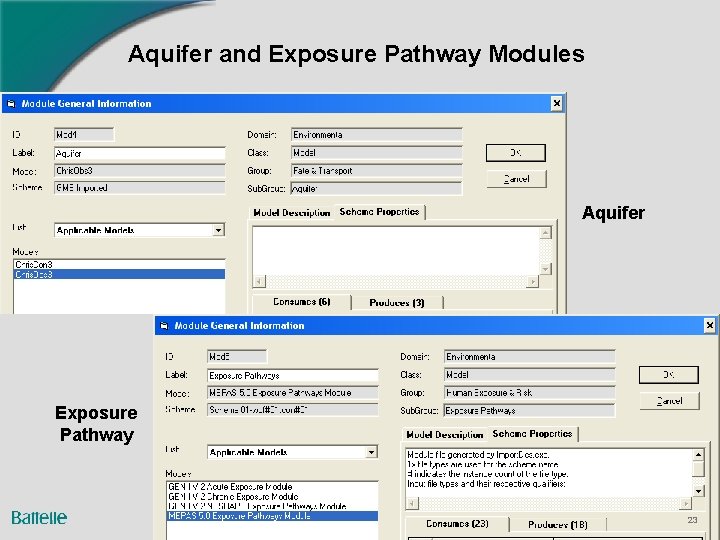The height and width of the screenshot is (540, 720).
Task: Click the Label field containing Aquifer
Action: coord(140,153)
